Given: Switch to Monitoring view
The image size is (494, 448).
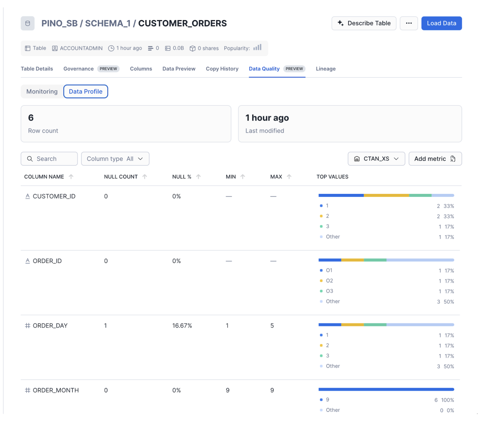Looking at the screenshot, I should [x=42, y=91].
